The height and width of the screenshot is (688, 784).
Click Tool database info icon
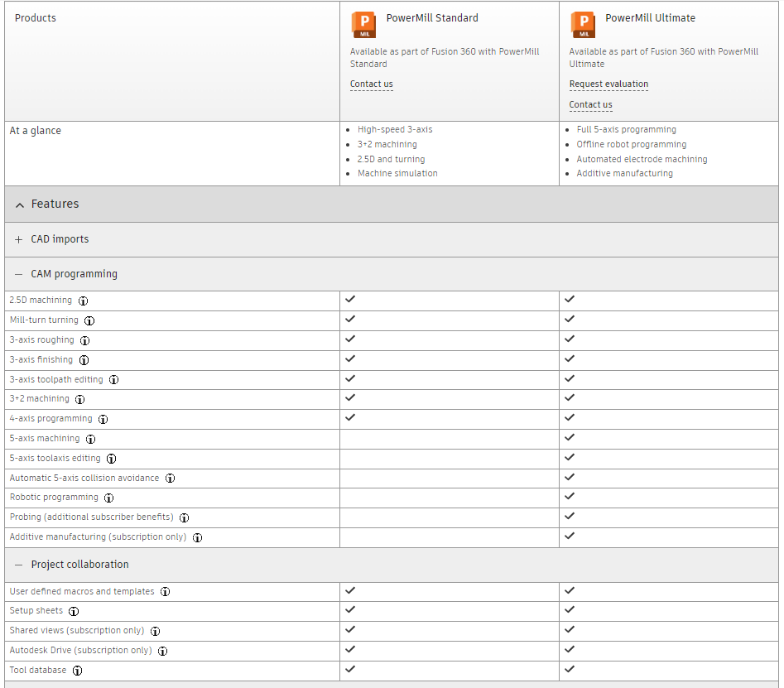(77, 671)
